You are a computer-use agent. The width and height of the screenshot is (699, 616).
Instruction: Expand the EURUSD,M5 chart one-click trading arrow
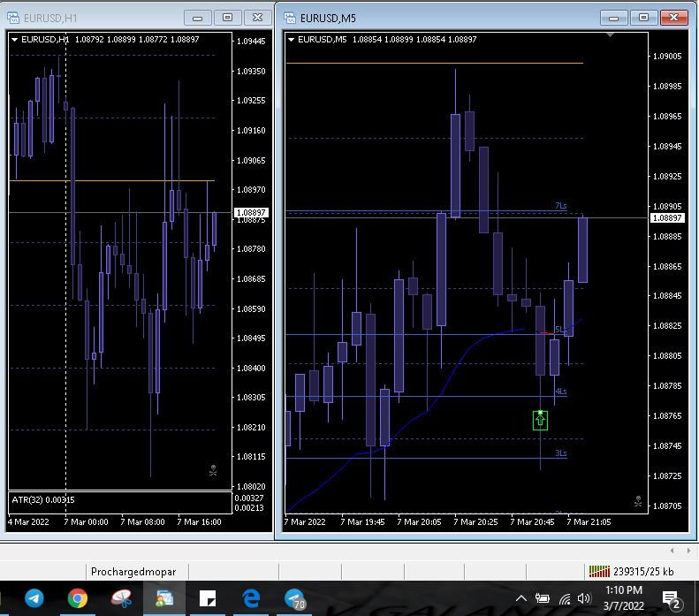291,39
